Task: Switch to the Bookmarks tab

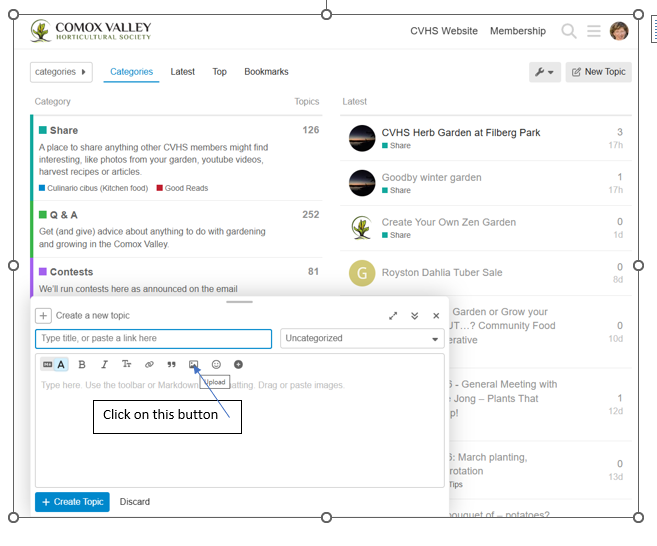Action: coord(266,72)
